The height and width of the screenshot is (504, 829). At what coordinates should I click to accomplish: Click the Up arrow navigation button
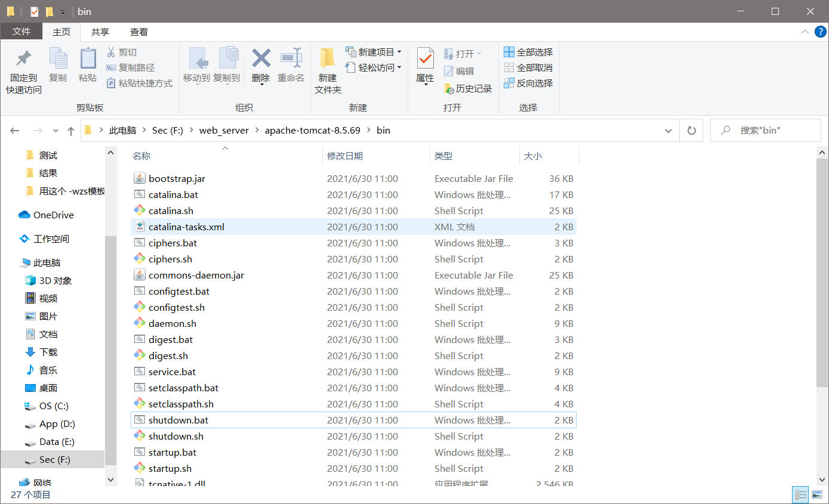click(x=71, y=131)
